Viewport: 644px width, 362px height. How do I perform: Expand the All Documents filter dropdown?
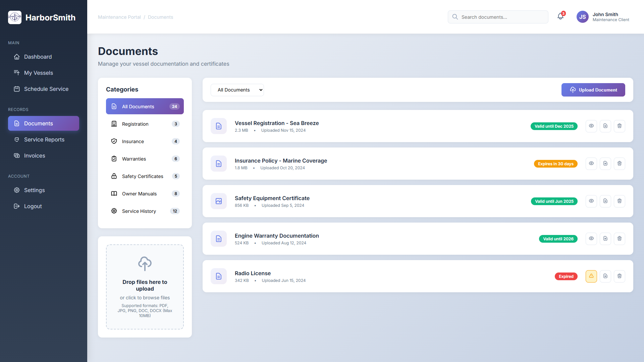237,90
